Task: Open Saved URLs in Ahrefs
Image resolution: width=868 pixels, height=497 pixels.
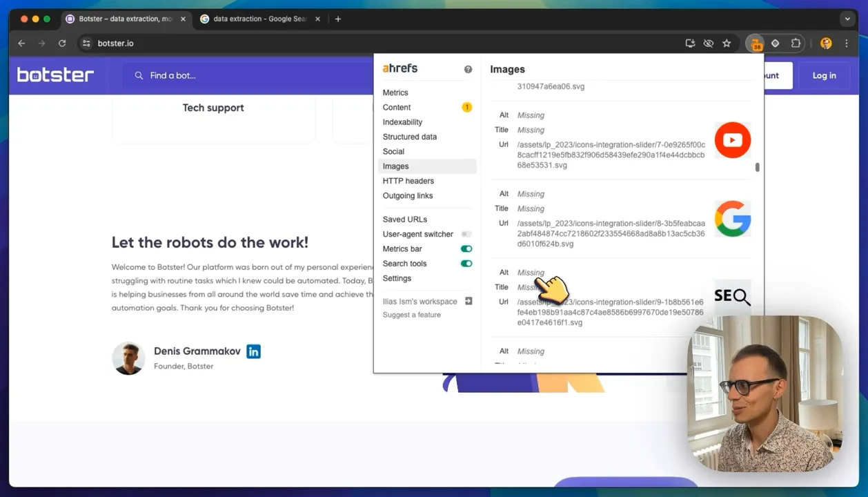Action: coord(405,220)
